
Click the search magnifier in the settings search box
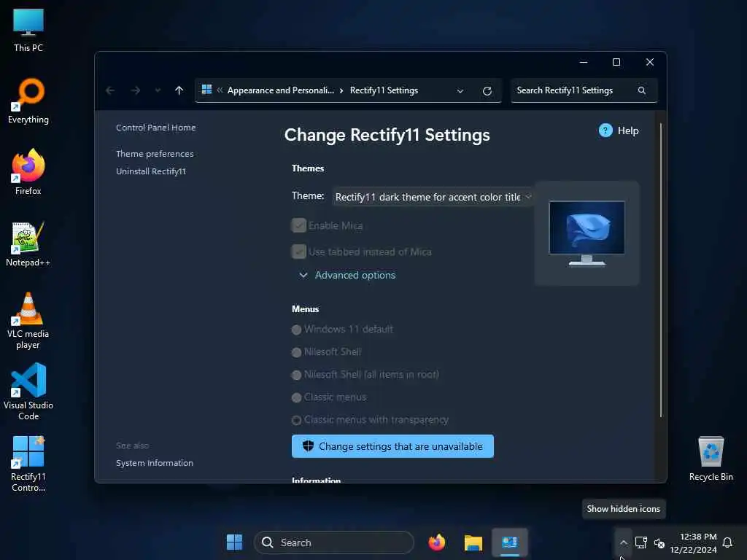(642, 90)
